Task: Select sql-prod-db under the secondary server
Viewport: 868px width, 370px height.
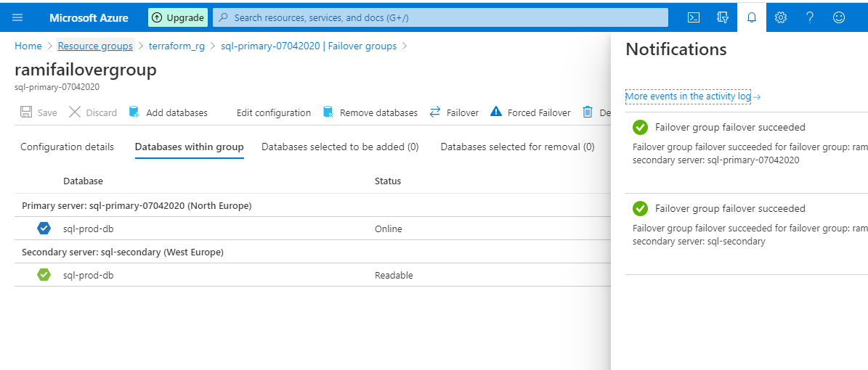Action: click(x=89, y=275)
